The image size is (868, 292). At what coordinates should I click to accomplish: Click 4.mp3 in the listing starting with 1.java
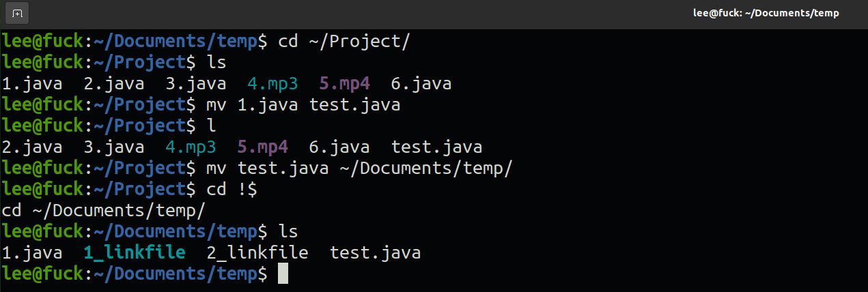272,84
